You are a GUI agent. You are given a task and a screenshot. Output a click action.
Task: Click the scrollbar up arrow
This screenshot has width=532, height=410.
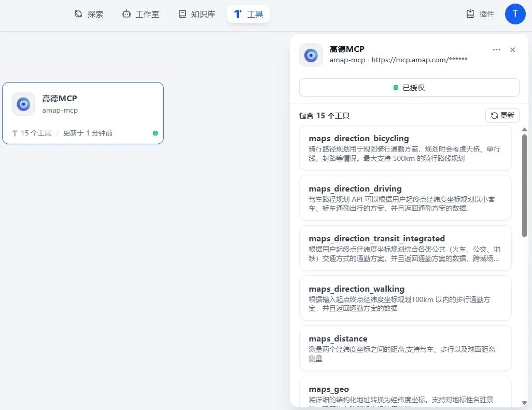click(524, 129)
